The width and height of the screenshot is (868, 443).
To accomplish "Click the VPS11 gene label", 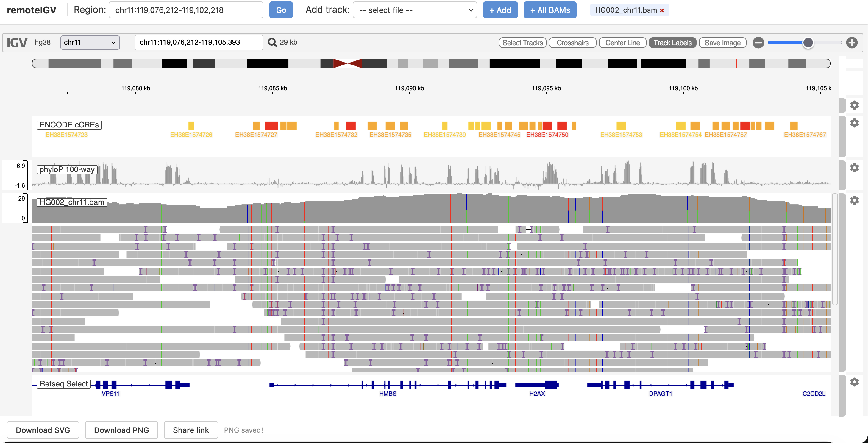I will (110, 394).
